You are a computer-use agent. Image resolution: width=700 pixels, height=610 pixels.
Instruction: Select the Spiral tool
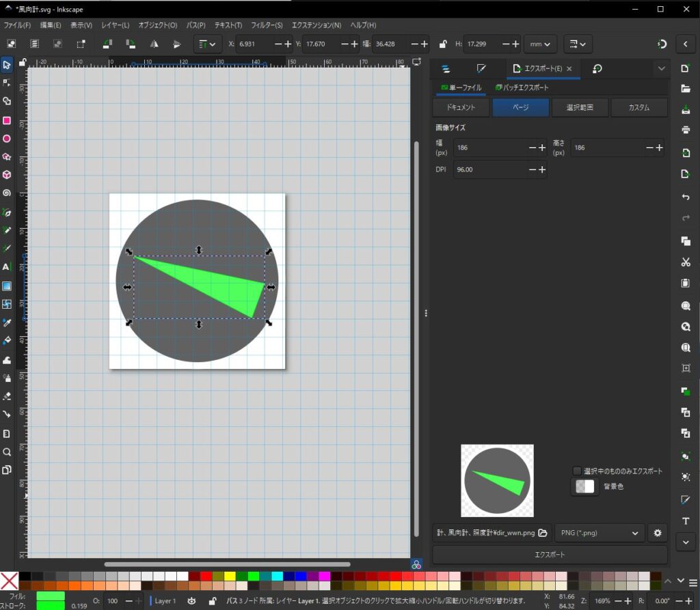(x=6, y=193)
